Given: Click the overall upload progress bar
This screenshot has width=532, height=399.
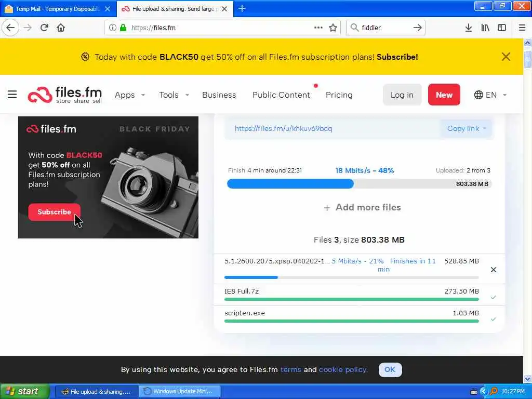Looking at the screenshot, I should (x=359, y=184).
